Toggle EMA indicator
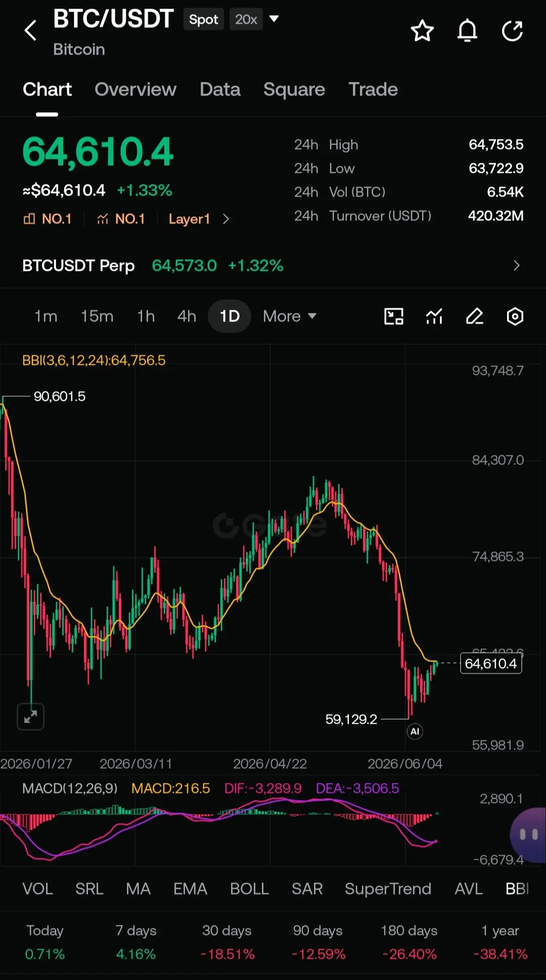Image resolution: width=546 pixels, height=980 pixels. point(190,889)
